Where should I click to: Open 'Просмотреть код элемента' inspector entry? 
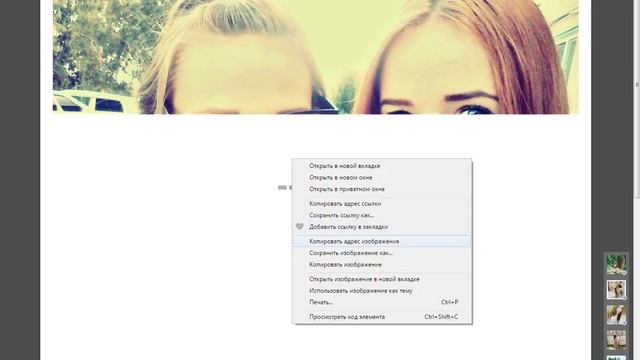tap(382, 317)
